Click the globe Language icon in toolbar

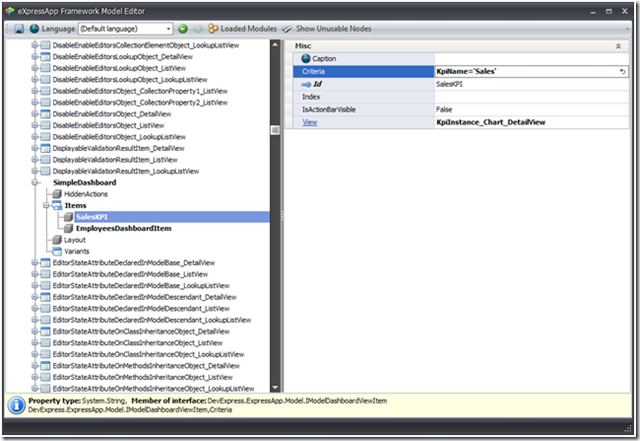click(35, 29)
